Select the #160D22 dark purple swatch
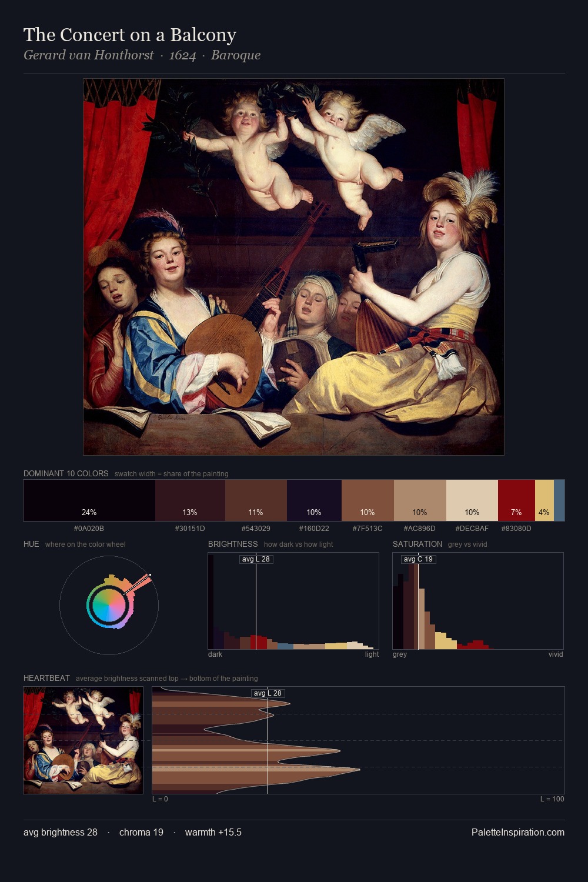588x882 pixels. coord(314,500)
